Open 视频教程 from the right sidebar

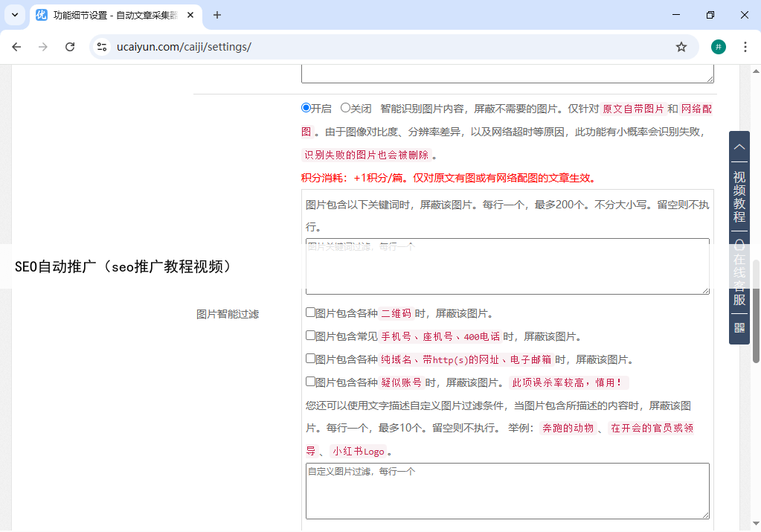tap(739, 197)
